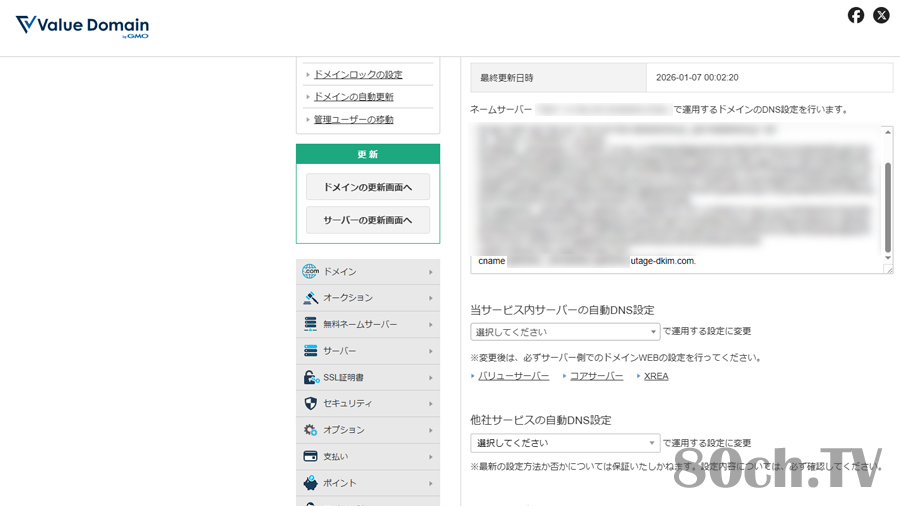Click the blue サーバー icon

tap(310, 351)
